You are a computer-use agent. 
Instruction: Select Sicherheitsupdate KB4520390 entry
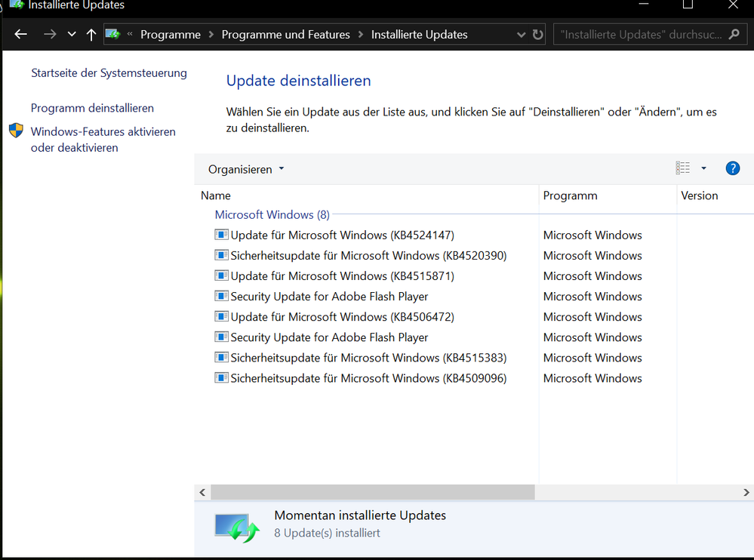(x=368, y=256)
